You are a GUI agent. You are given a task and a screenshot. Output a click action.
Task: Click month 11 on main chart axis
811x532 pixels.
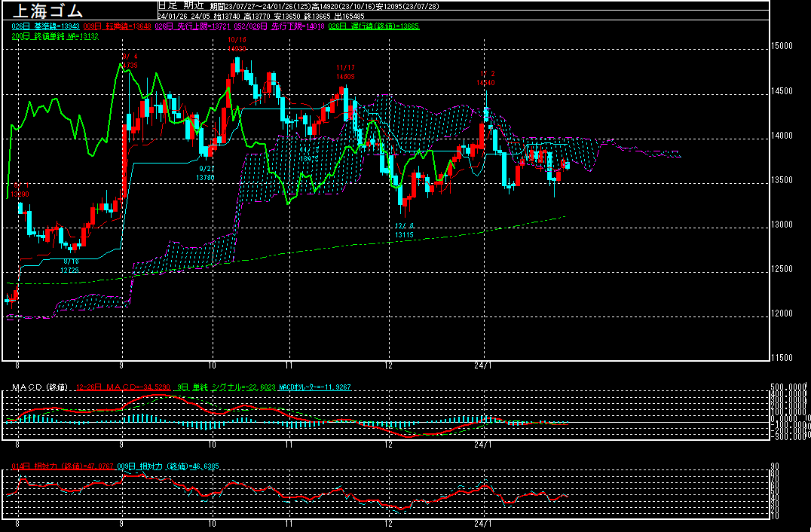289,365
